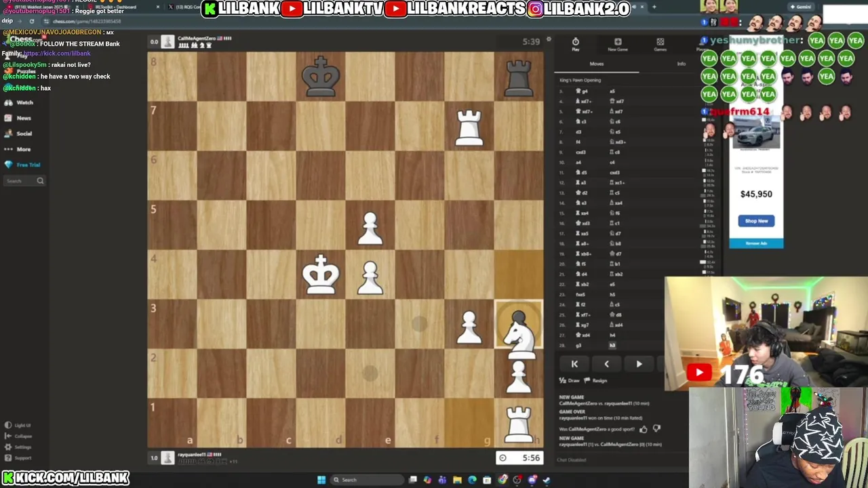Offer a Draw
The width and height of the screenshot is (868, 488).
click(570, 381)
